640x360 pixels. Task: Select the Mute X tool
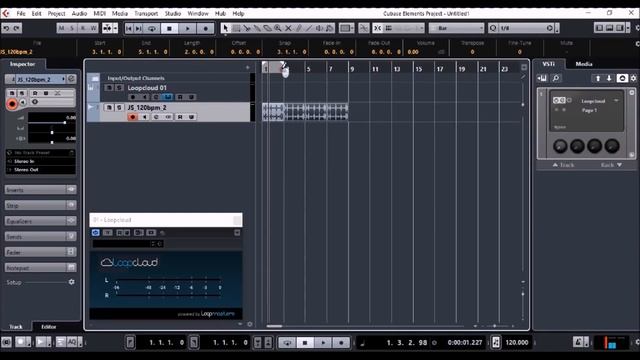288,28
